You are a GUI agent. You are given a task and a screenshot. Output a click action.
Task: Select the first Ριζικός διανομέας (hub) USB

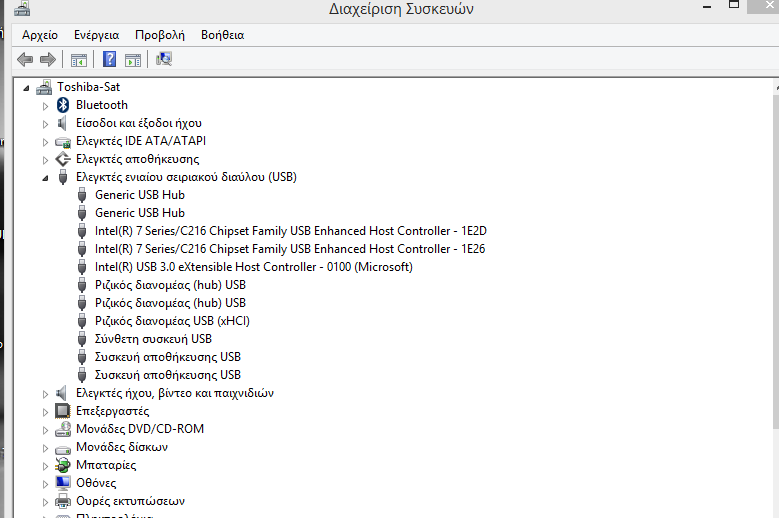[170, 285]
